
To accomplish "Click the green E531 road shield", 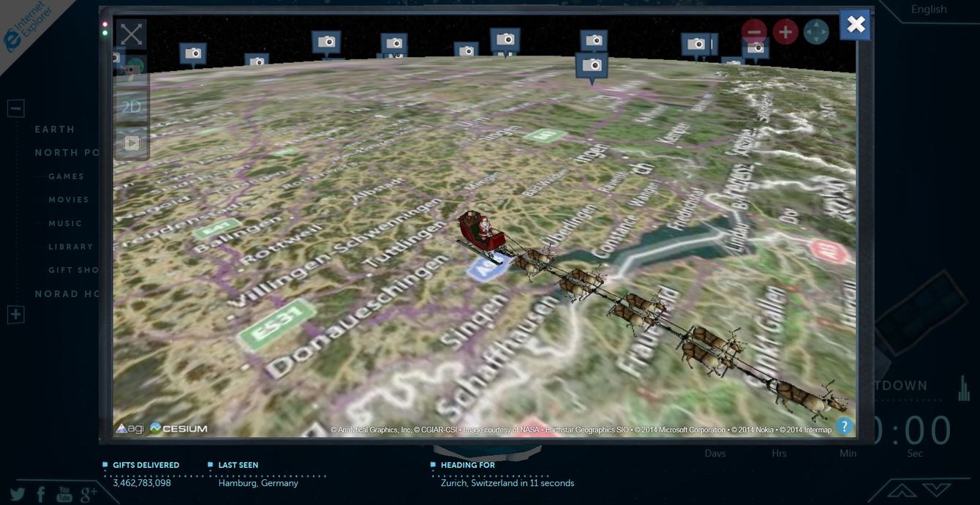I will (x=278, y=324).
